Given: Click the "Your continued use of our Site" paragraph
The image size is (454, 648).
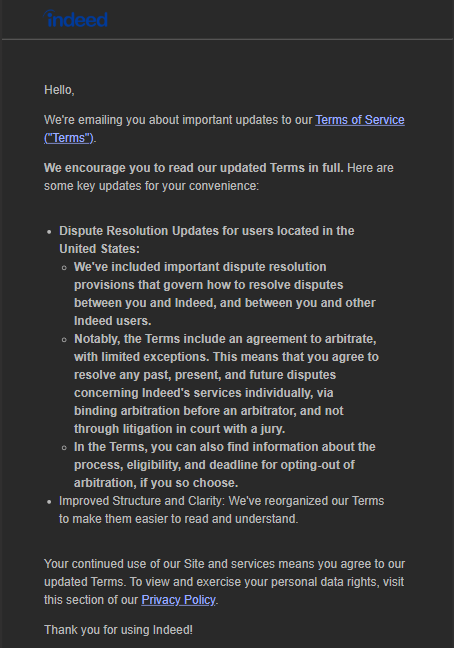Looking at the screenshot, I should pyautogui.click(x=224, y=581).
